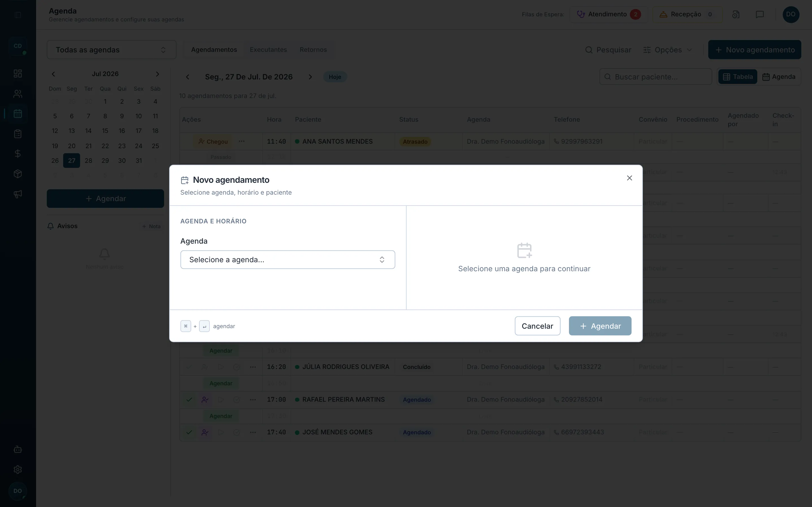Toggle the sidebar collapse icon
The width and height of the screenshot is (812, 507).
pos(18,15)
